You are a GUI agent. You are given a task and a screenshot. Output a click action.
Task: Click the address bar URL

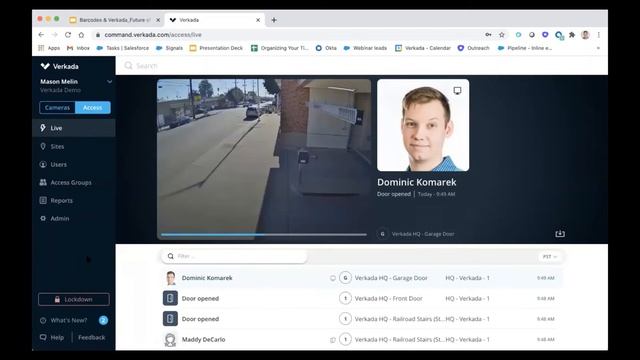(x=153, y=35)
